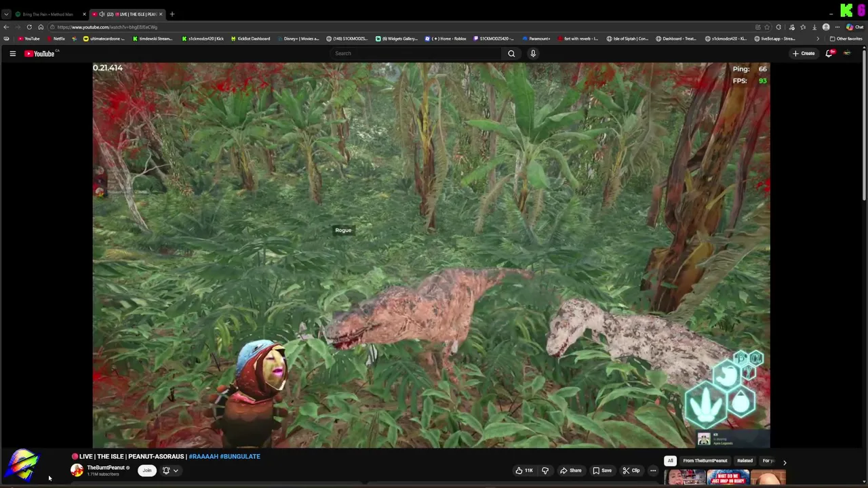Open the #RAAAAH hashtag link
The width and height of the screenshot is (868, 488).
click(203, 457)
